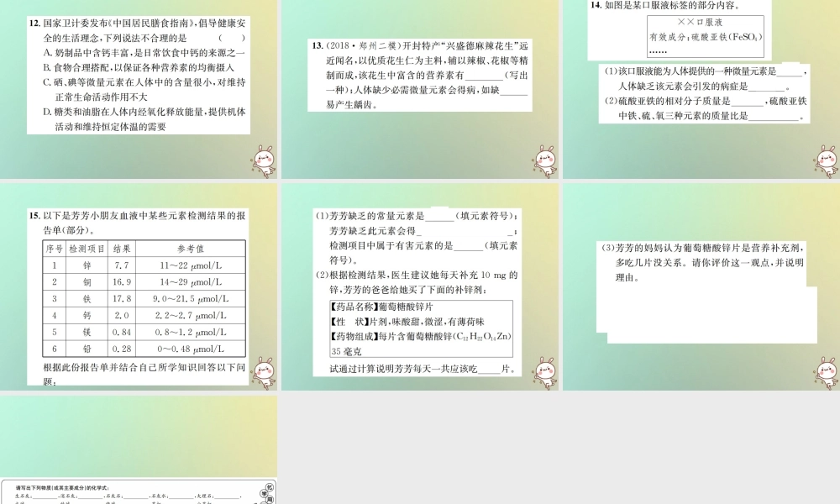Image resolution: width=840 pixels, height=504 pixels.
Task: Open the slide with 葡萄糖酸锌片 label
Action: point(420,286)
